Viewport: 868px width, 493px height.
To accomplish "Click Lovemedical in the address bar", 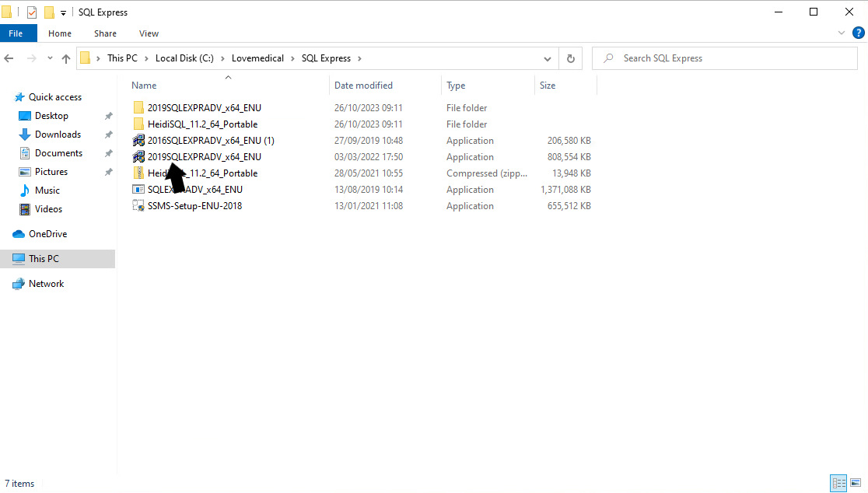I will (257, 58).
